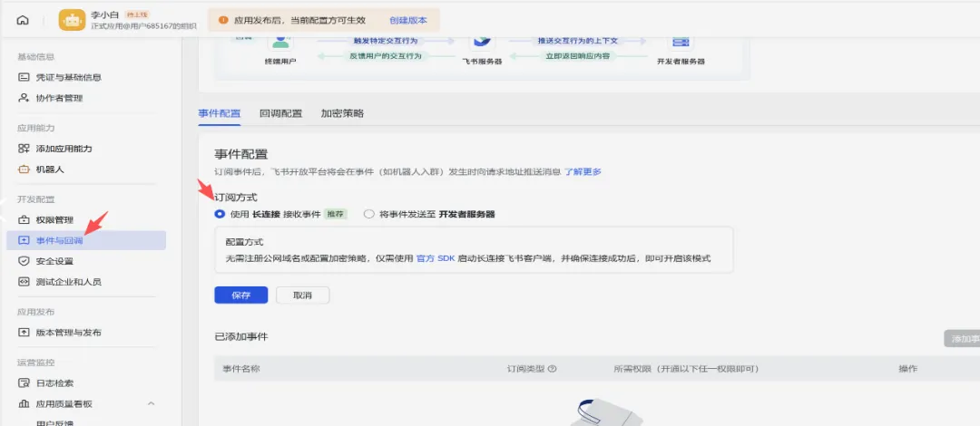The width and height of the screenshot is (980, 426).
Task: Open 机器人 in sidebar
Action: point(49,169)
